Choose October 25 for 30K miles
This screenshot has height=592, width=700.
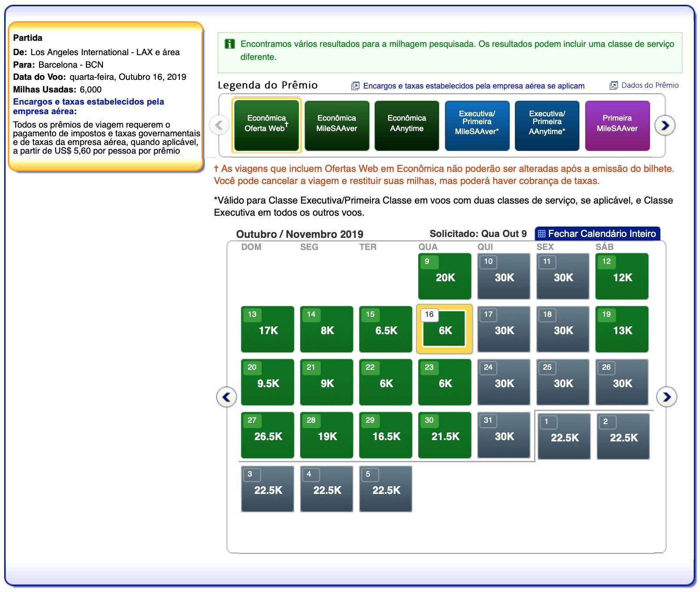click(563, 382)
